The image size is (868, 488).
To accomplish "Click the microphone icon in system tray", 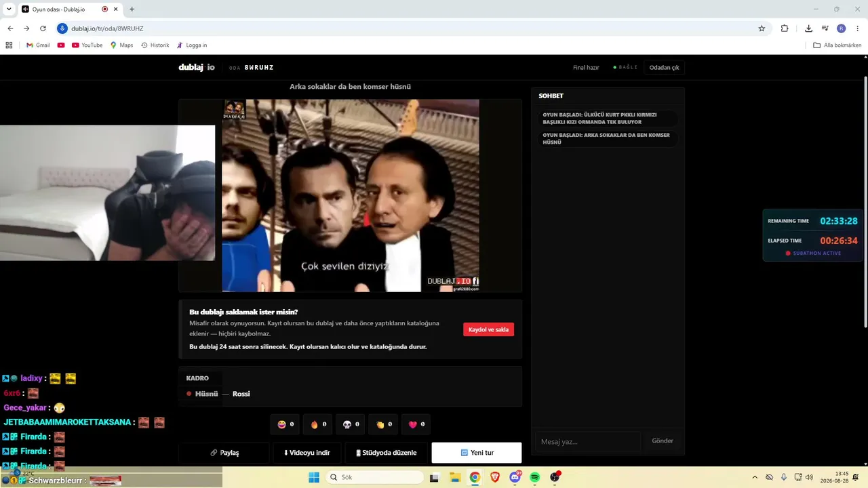I will [784, 477].
